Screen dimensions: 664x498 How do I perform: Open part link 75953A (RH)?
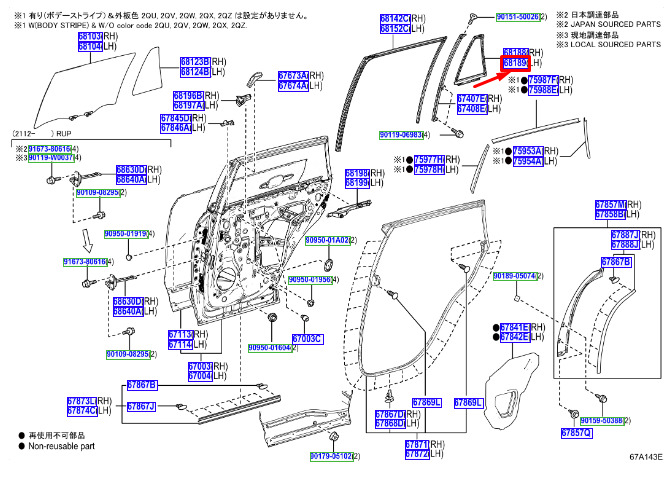pos(528,151)
